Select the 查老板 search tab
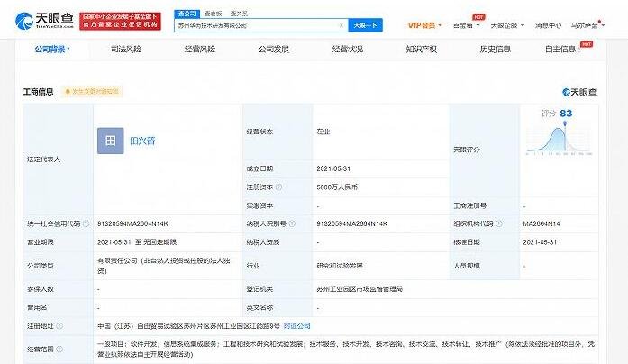Viewport: 628px width, 364px height. [x=213, y=14]
